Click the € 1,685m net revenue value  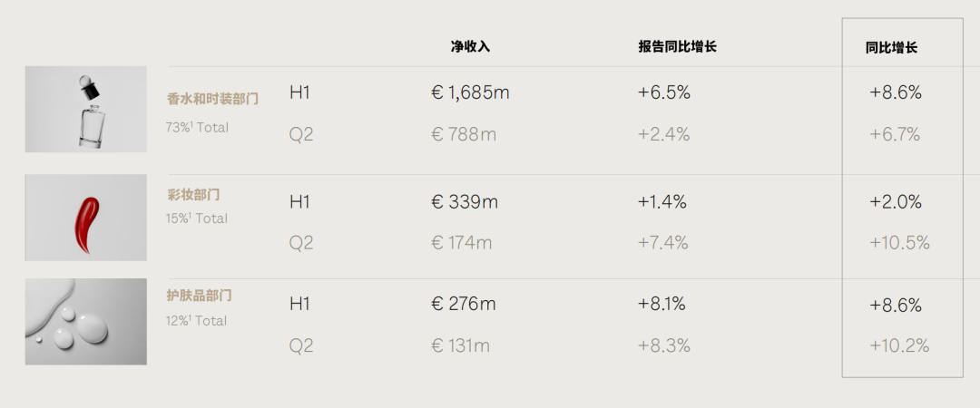click(470, 93)
